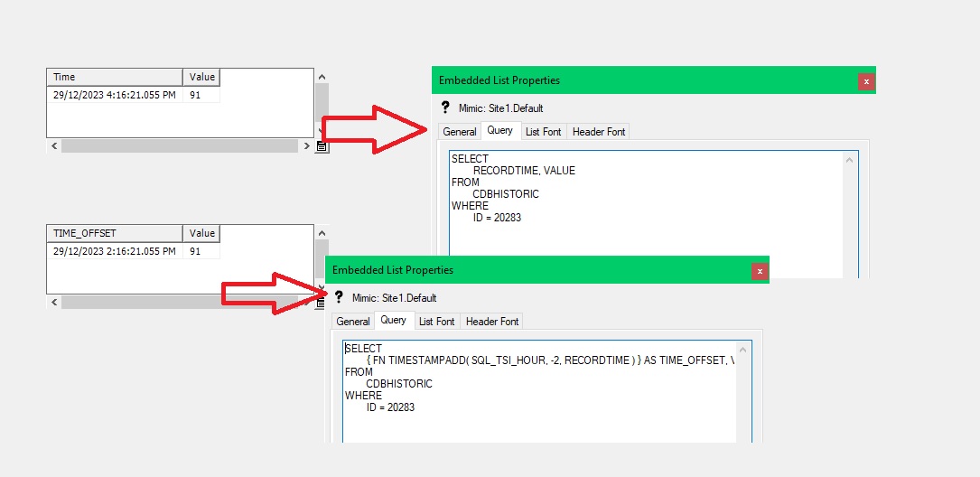Open List Font tab in lower properties window
980x477 pixels.
coord(437,322)
